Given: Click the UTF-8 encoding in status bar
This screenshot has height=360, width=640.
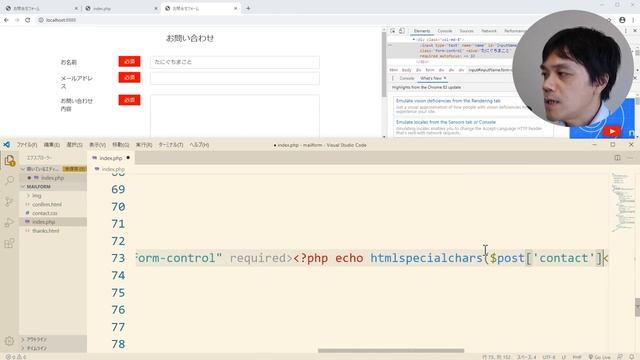Looking at the screenshot, I should (x=549, y=357).
